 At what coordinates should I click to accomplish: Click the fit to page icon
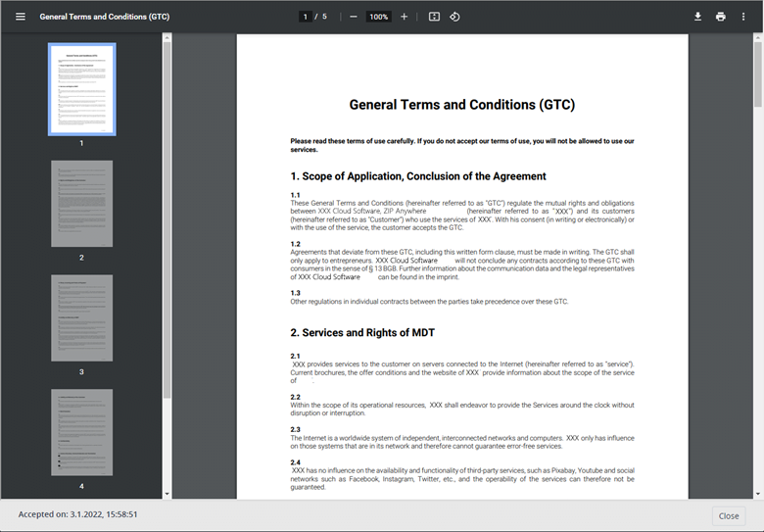point(434,17)
